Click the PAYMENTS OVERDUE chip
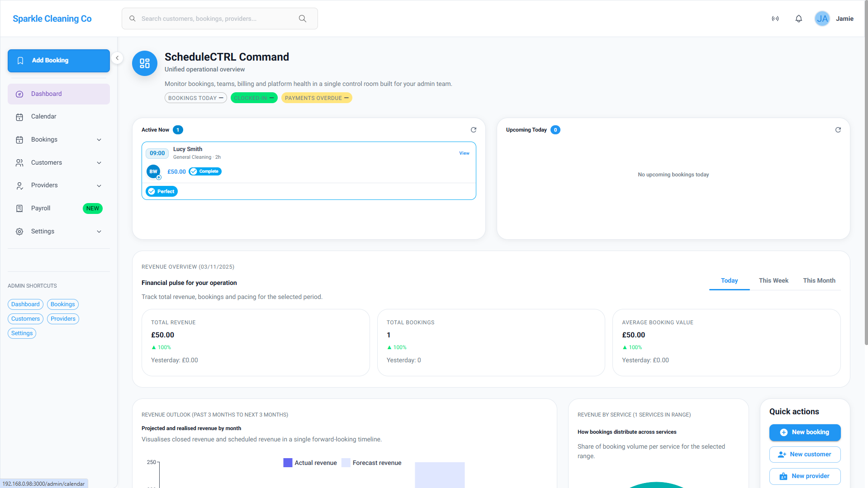This screenshot has width=868, height=488. click(x=317, y=98)
